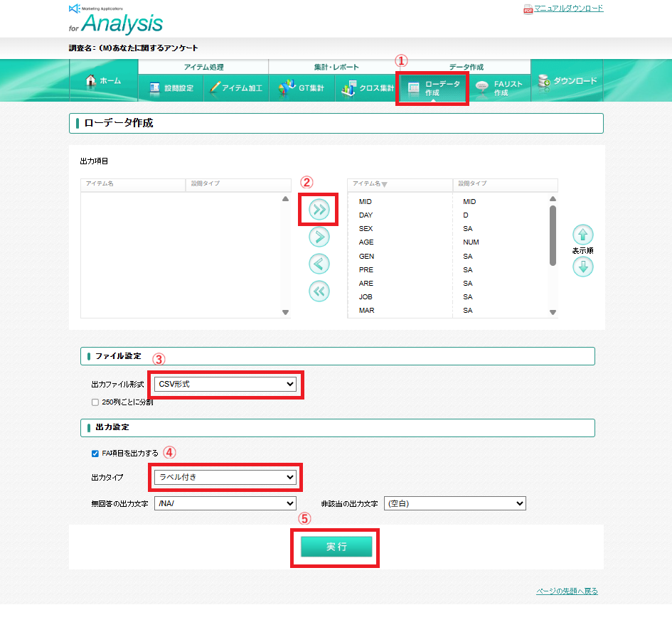This screenshot has height=627, width=672.
Task: Expand the 出力ファイル形式 CSV形式 dropdown
Action: (225, 384)
